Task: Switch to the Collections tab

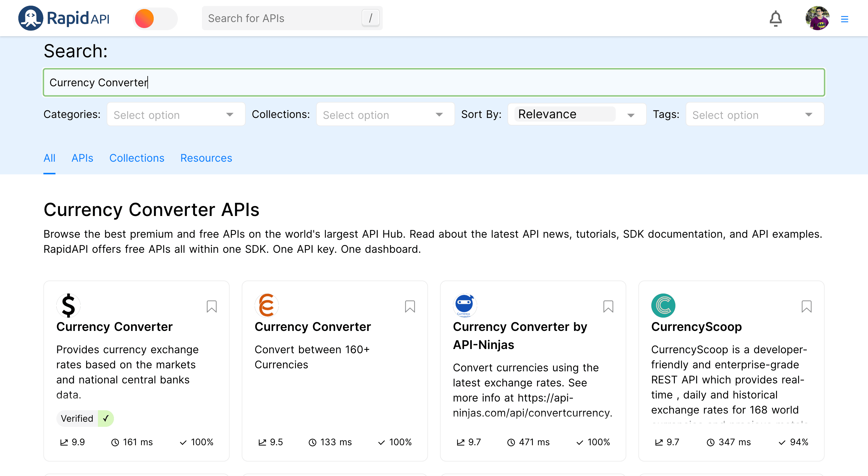Action: tap(137, 158)
